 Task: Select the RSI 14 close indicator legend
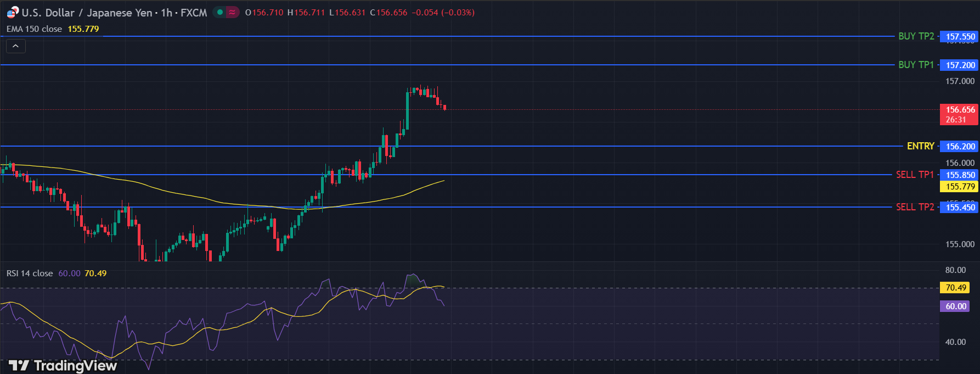30,273
